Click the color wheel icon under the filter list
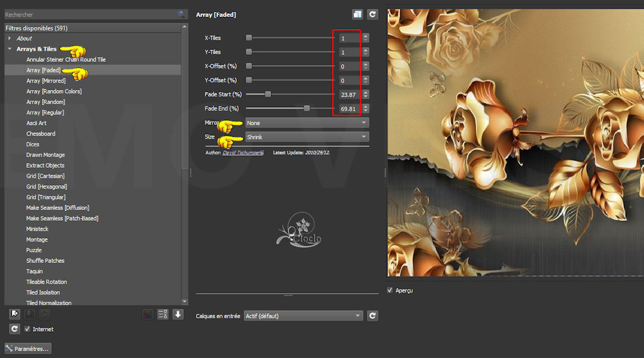This screenshot has height=358, width=644. pyautogui.click(x=147, y=314)
